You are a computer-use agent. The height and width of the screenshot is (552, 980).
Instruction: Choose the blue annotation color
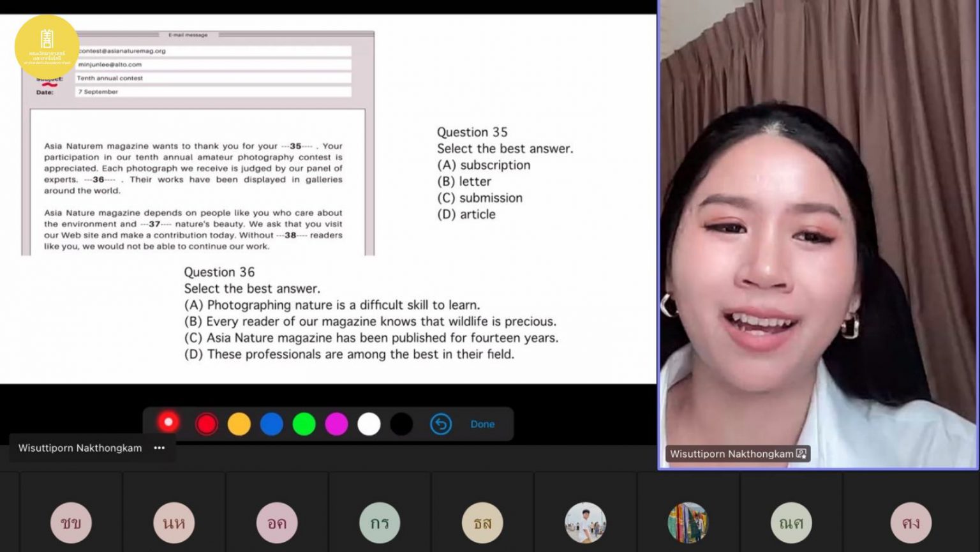tap(272, 424)
